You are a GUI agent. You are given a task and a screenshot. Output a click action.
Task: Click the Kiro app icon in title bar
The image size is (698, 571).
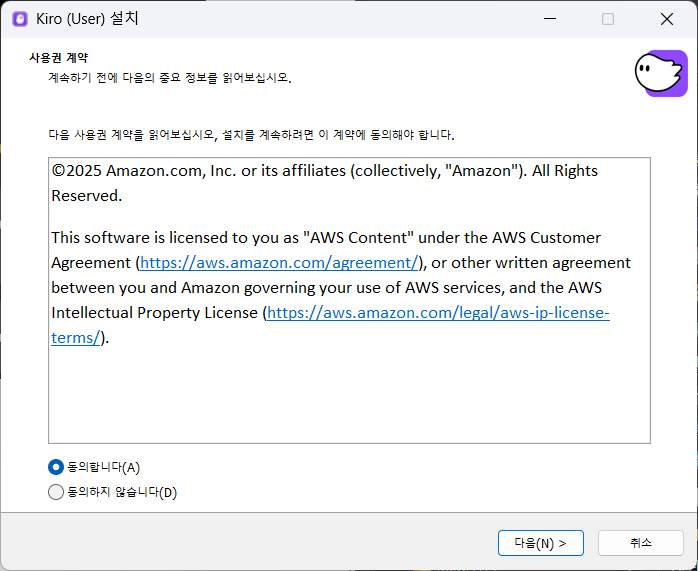tap(20, 19)
